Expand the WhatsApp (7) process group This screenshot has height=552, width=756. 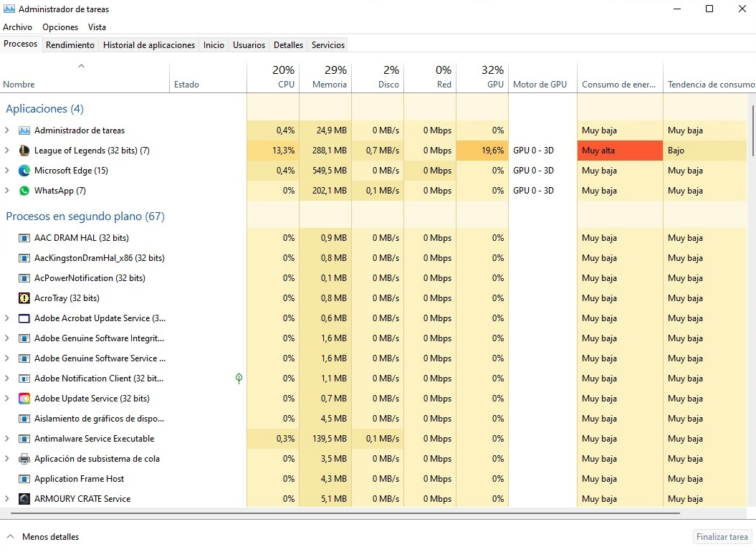[6, 191]
